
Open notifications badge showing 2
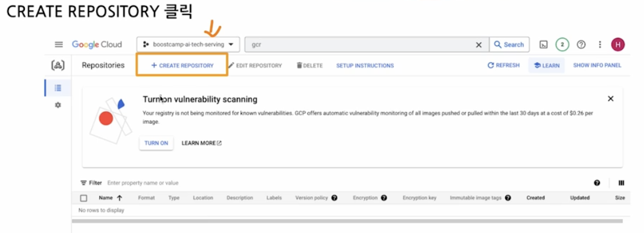(562, 45)
